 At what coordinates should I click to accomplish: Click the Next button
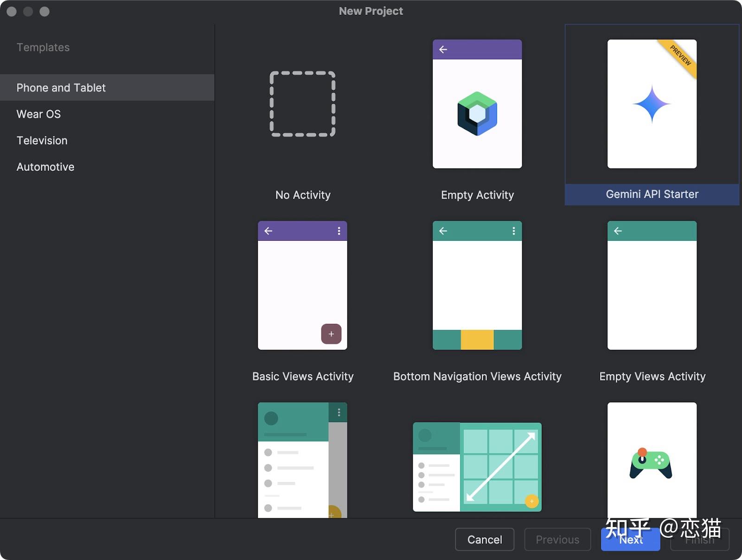point(630,539)
